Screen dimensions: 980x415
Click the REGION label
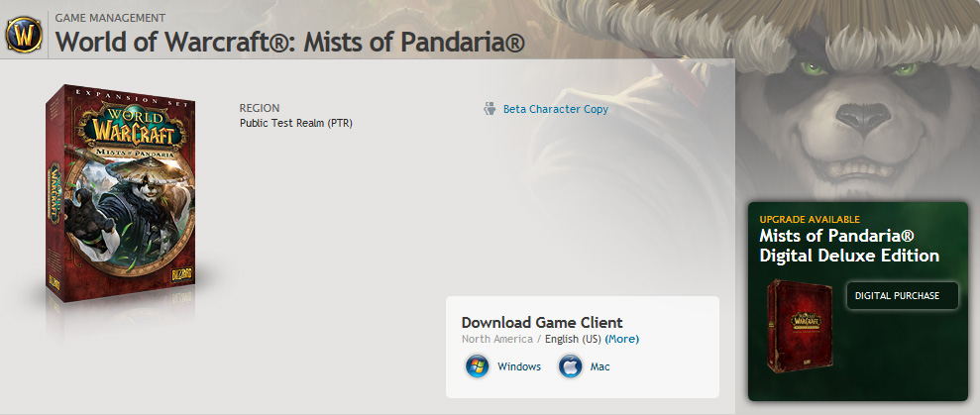click(x=260, y=108)
